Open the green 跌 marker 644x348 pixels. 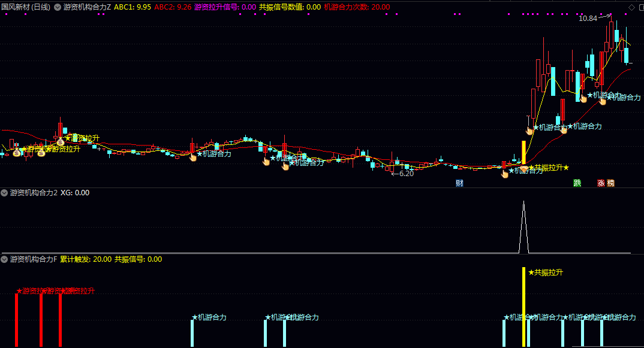coord(577,183)
